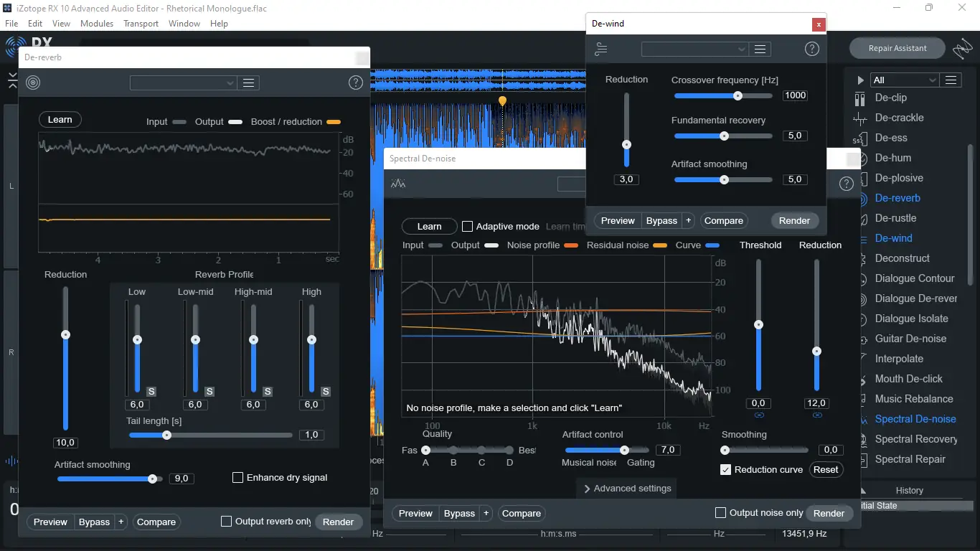The width and height of the screenshot is (980, 551).
Task: Open the preset menu icon in De-wind window
Action: [x=760, y=49]
